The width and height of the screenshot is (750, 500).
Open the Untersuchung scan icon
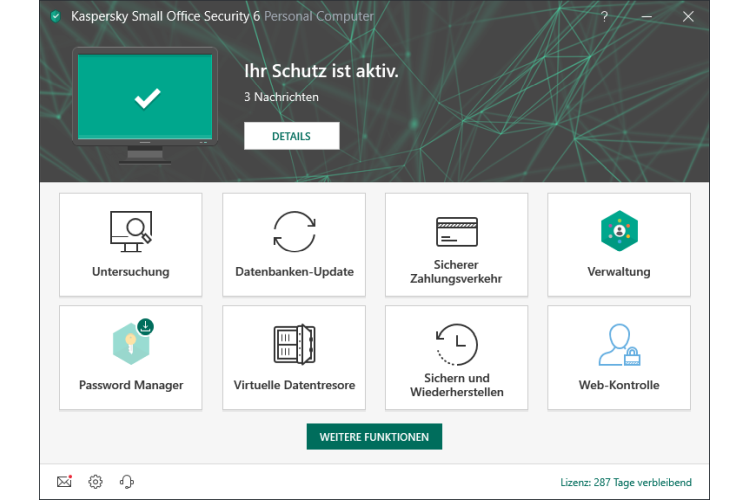click(x=130, y=230)
